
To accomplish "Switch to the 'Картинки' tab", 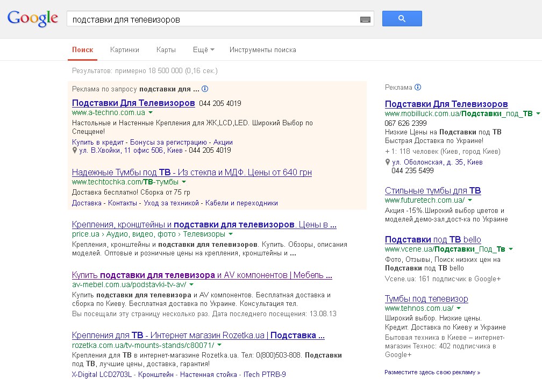I will pyautogui.click(x=124, y=50).
